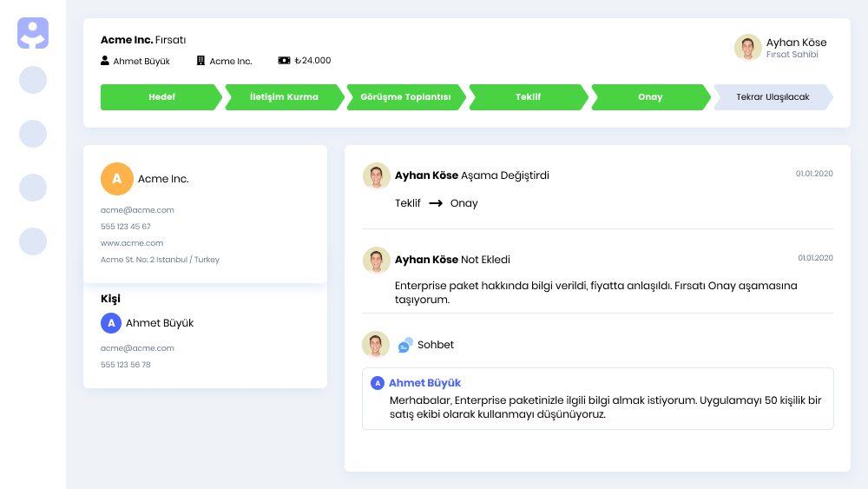Click the acme@acme.com company email
Screen dimensions: 868x489
(x=137, y=210)
